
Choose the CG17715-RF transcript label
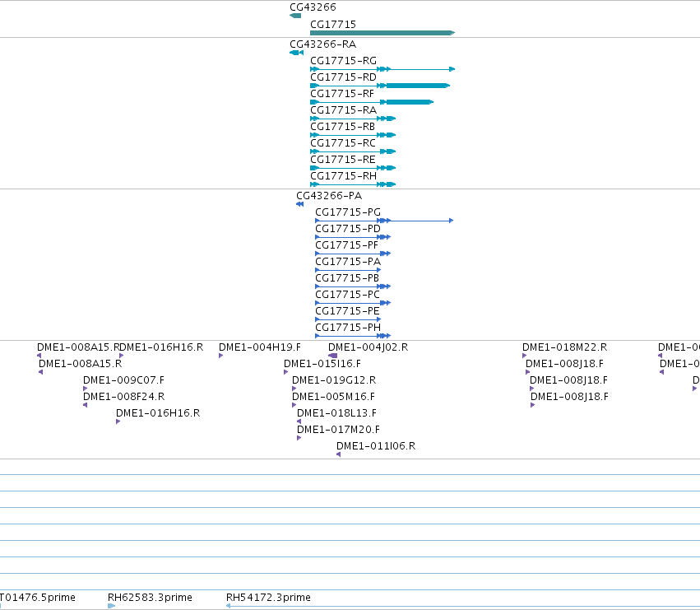point(342,94)
